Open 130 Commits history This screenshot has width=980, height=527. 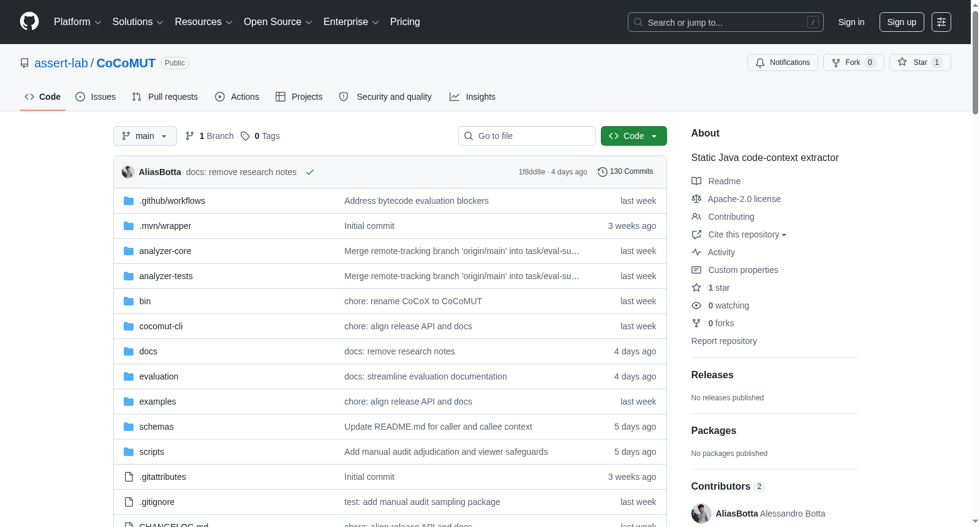(x=625, y=172)
